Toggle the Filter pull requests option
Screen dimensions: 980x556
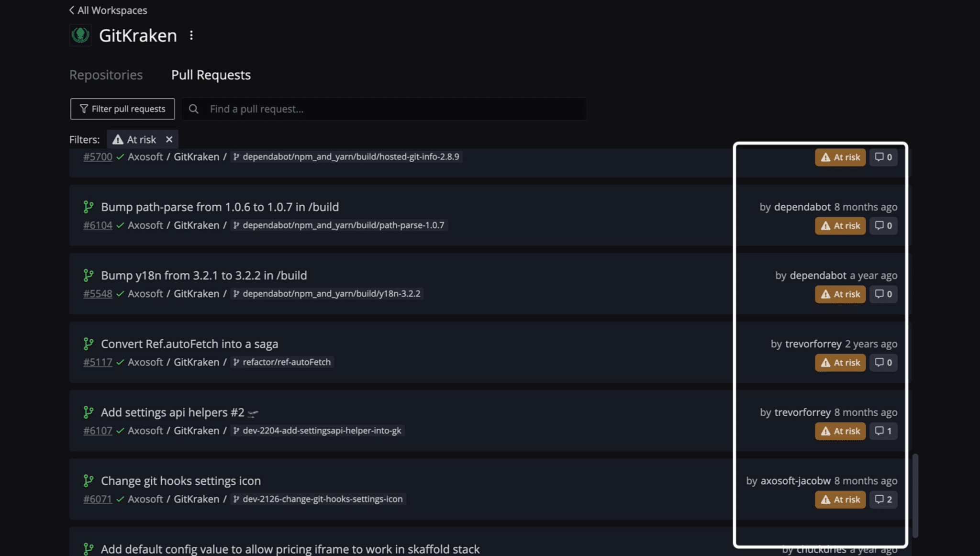pyautogui.click(x=122, y=108)
